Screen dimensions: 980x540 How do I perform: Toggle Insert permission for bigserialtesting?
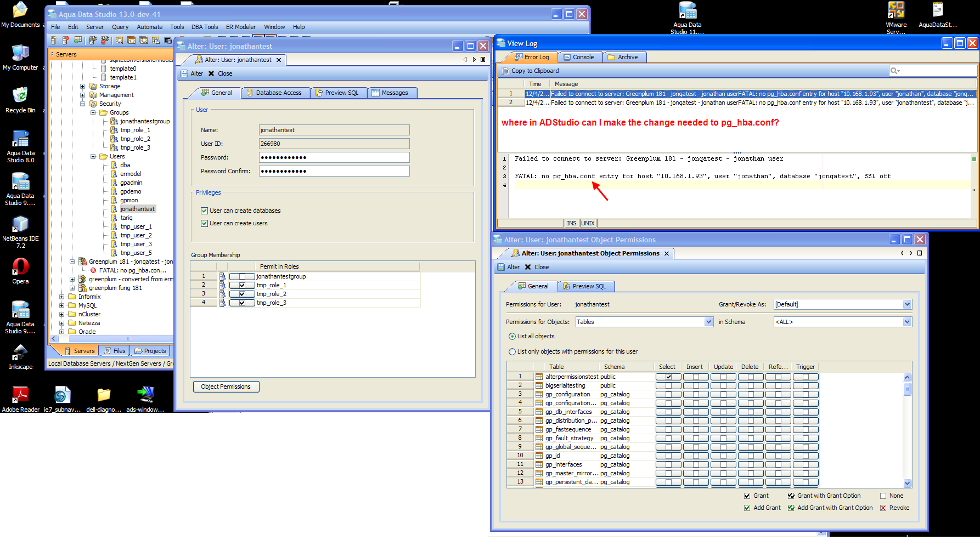[x=696, y=385]
